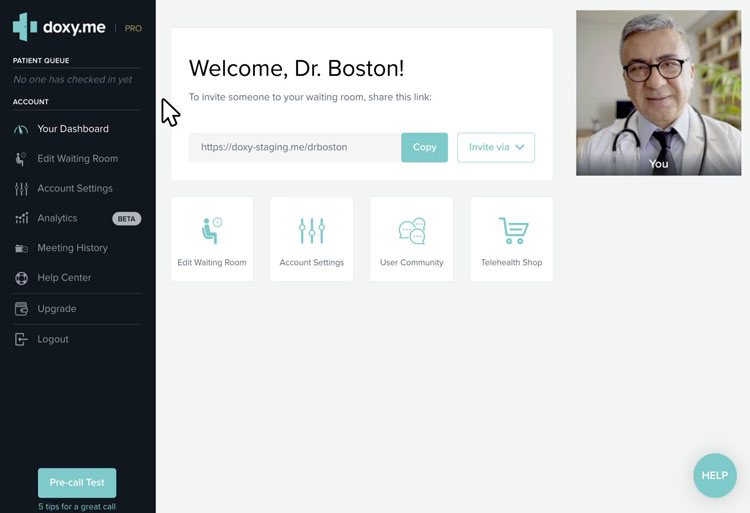This screenshot has width=750, height=513.
Task: Click the Edit Waiting Room card label
Action: click(212, 262)
